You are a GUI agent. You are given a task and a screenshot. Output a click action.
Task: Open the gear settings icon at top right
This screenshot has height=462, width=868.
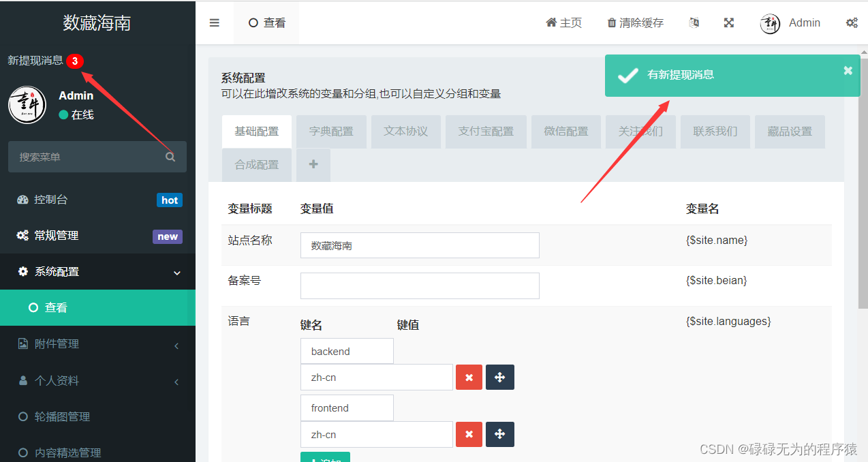[852, 22]
